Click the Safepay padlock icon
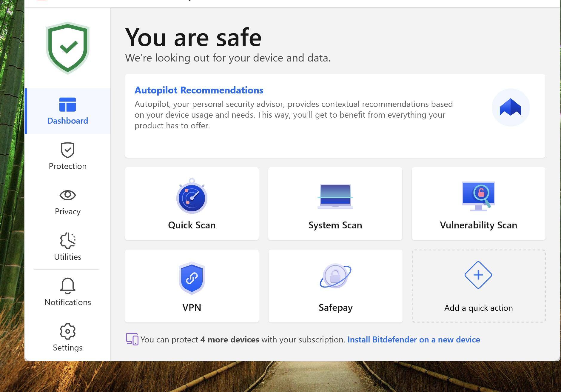 [335, 276]
